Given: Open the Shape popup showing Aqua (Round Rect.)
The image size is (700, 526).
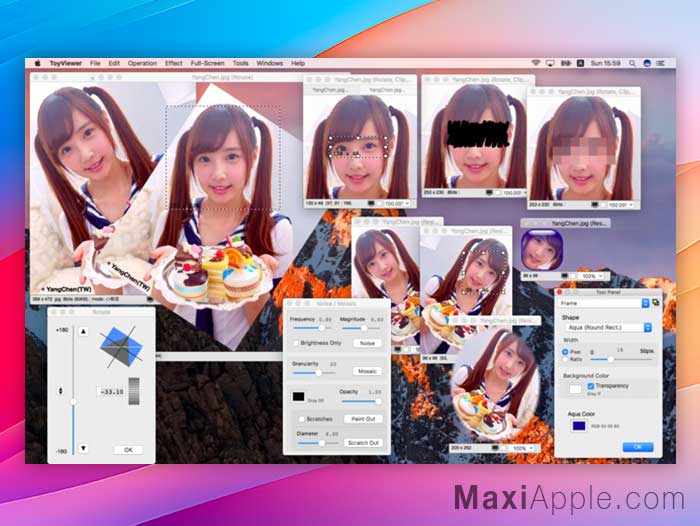Looking at the screenshot, I should (608, 328).
